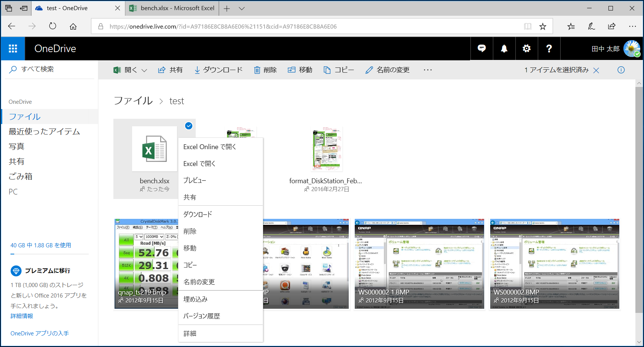The width and height of the screenshot is (644, 347).
Task: Open OneDrive help
Action: 549,48
